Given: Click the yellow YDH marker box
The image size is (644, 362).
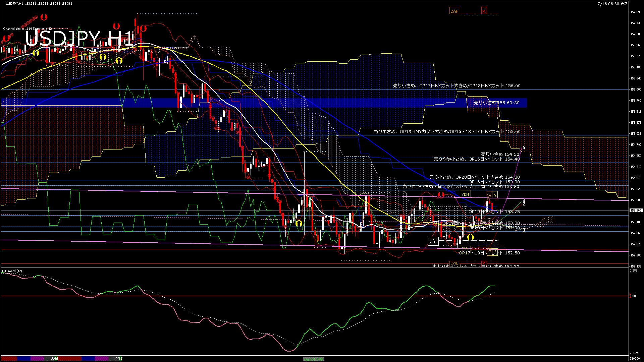Looking at the screenshot, I should 465,194.
